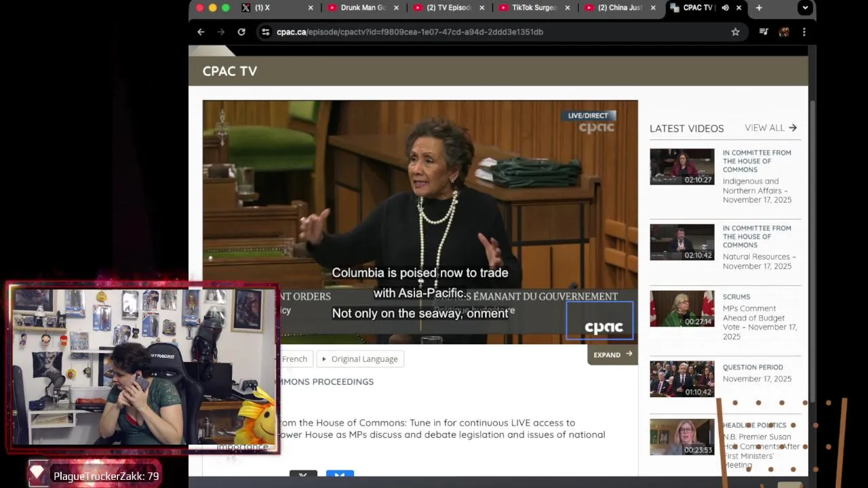Select French audio option
Viewport: 868px width, 488px height.
point(294,359)
